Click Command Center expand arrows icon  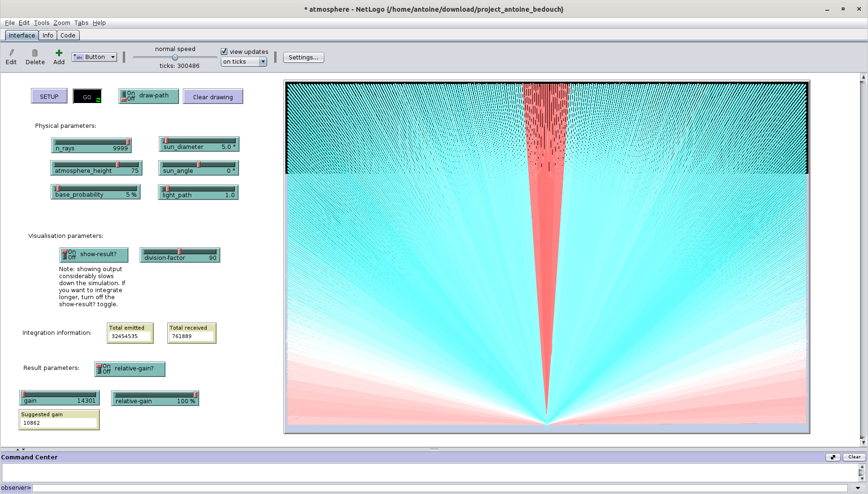[833, 457]
